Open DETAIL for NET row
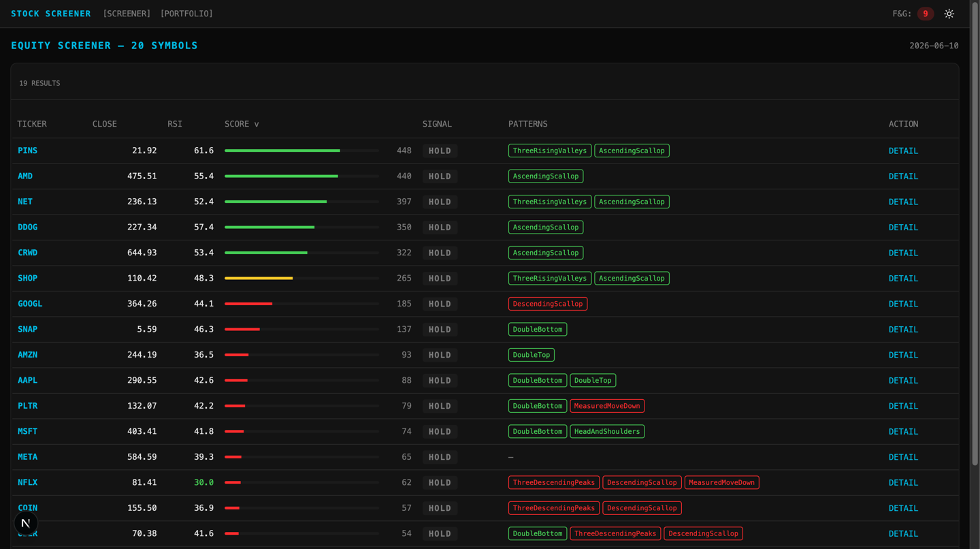 coord(903,202)
